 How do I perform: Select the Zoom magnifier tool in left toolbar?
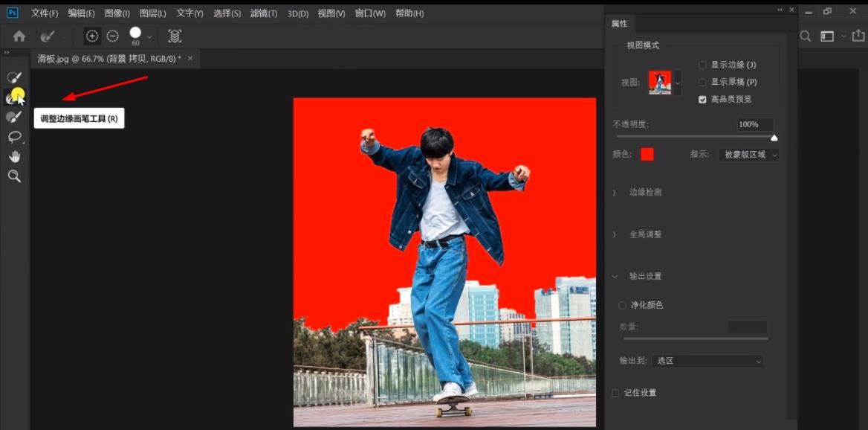click(14, 176)
